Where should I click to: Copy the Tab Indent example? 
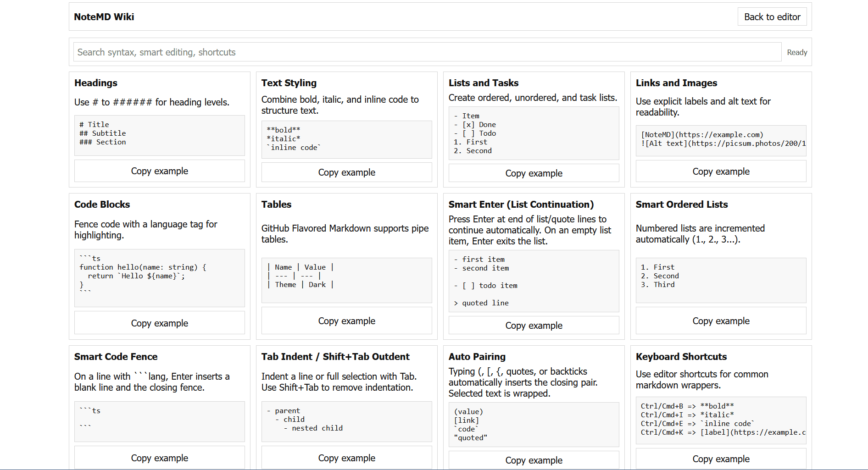point(346,458)
